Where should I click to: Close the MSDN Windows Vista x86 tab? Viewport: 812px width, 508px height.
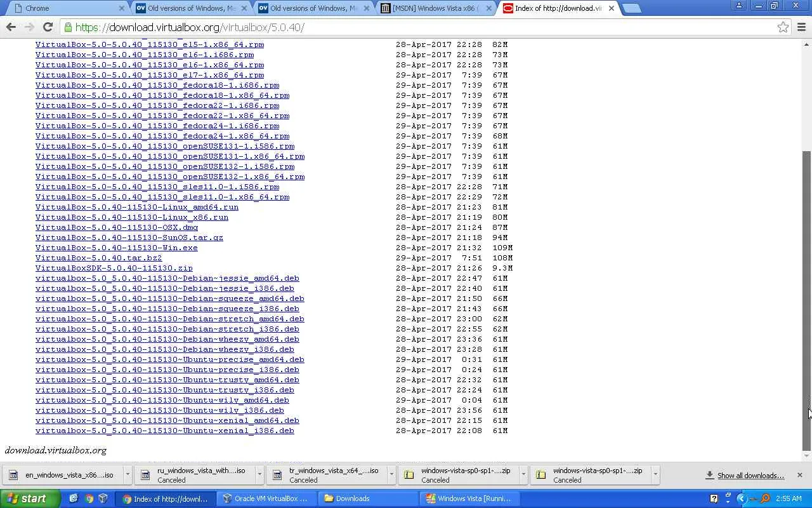tap(489, 8)
